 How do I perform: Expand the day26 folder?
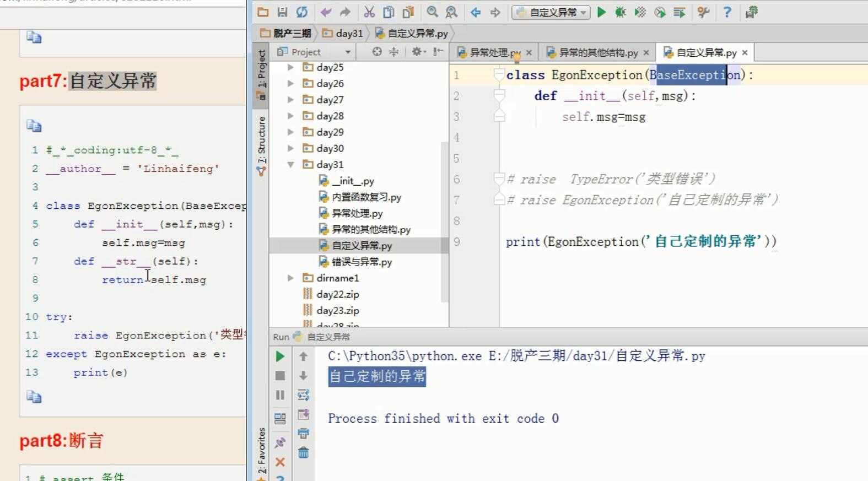(x=290, y=84)
